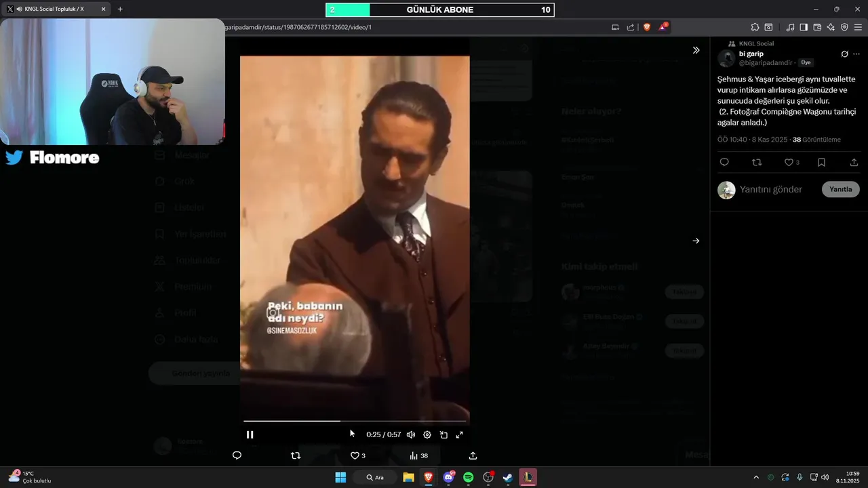Repost icon in the side panel action row
Image resolution: width=868 pixels, height=488 pixels.
point(757,162)
